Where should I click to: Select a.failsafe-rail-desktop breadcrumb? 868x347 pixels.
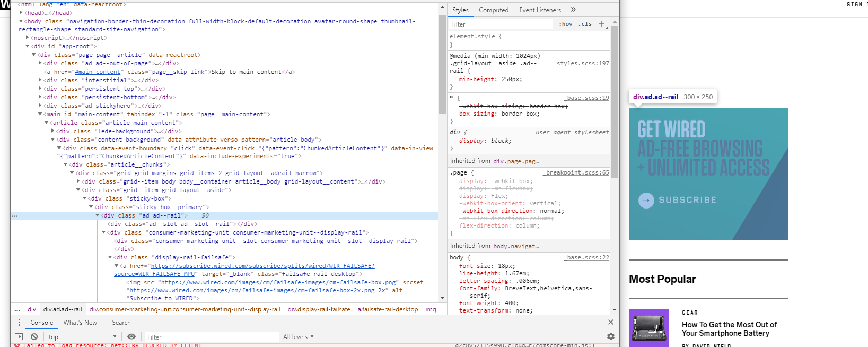(x=388, y=309)
